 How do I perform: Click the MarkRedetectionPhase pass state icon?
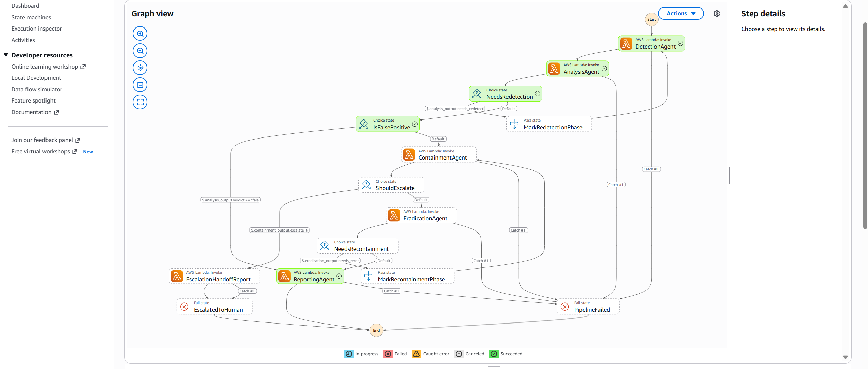514,124
